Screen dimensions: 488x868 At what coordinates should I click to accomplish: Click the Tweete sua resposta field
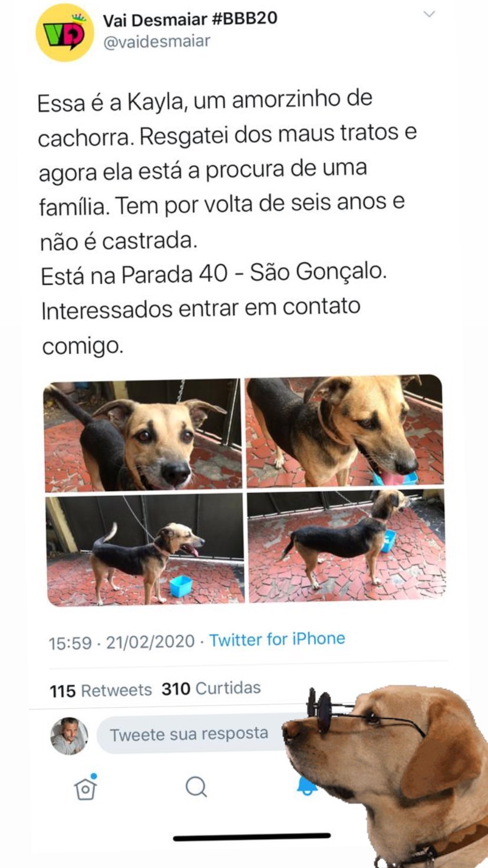(x=194, y=735)
